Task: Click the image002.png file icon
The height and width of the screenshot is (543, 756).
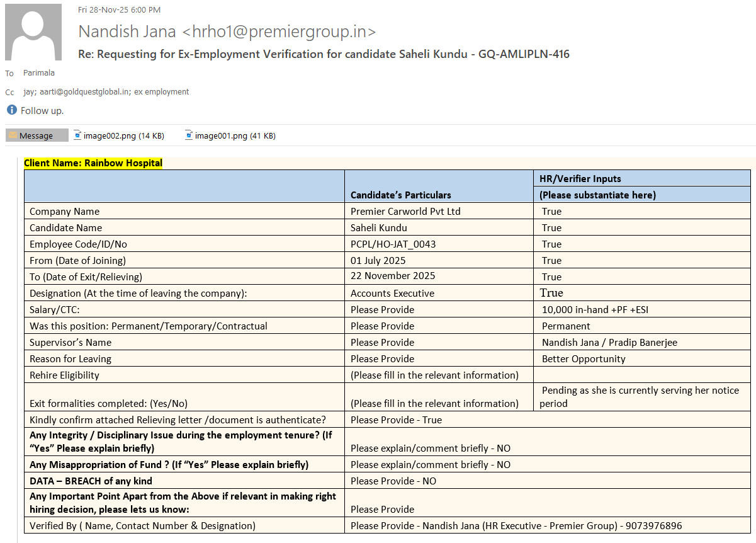Action: click(77, 135)
